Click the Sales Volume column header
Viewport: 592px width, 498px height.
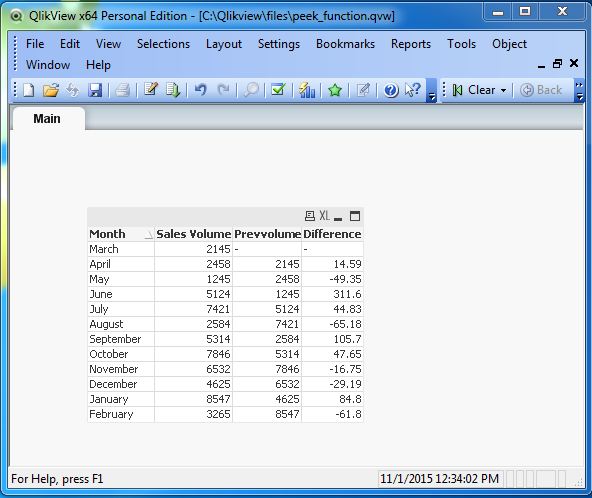pos(194,234)
